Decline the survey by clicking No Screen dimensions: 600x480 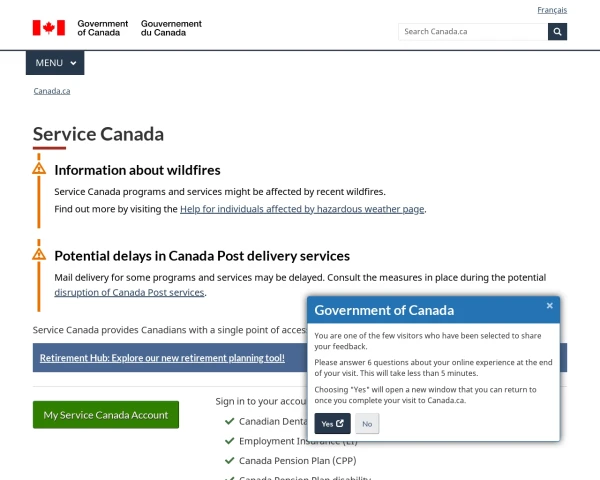coord(367,424)
